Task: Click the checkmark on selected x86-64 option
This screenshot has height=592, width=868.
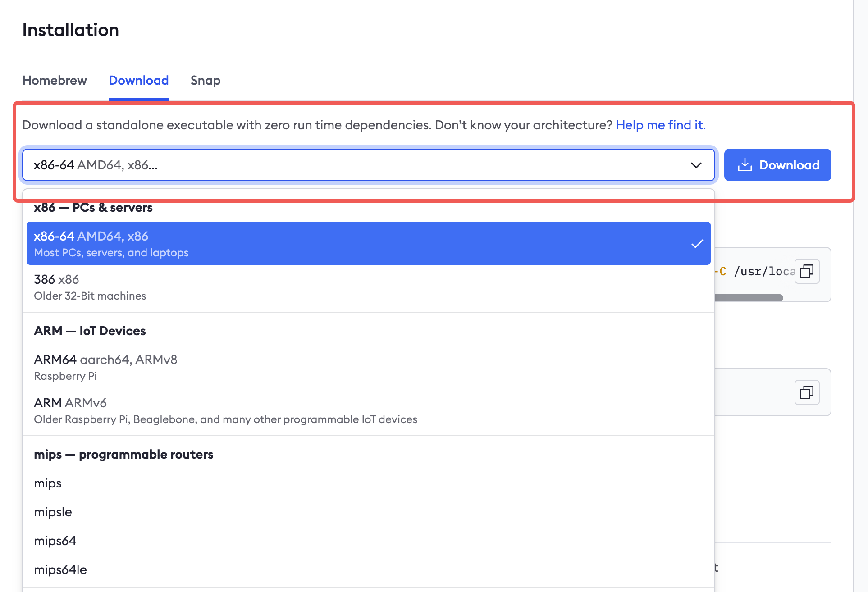Action: [697, 244]
